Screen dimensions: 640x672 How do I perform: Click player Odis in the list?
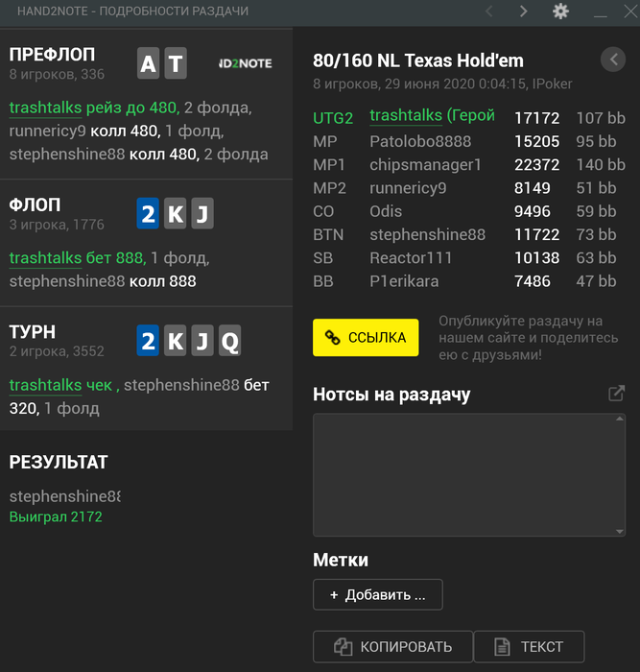pyautogui.click(x=386, y=211)
